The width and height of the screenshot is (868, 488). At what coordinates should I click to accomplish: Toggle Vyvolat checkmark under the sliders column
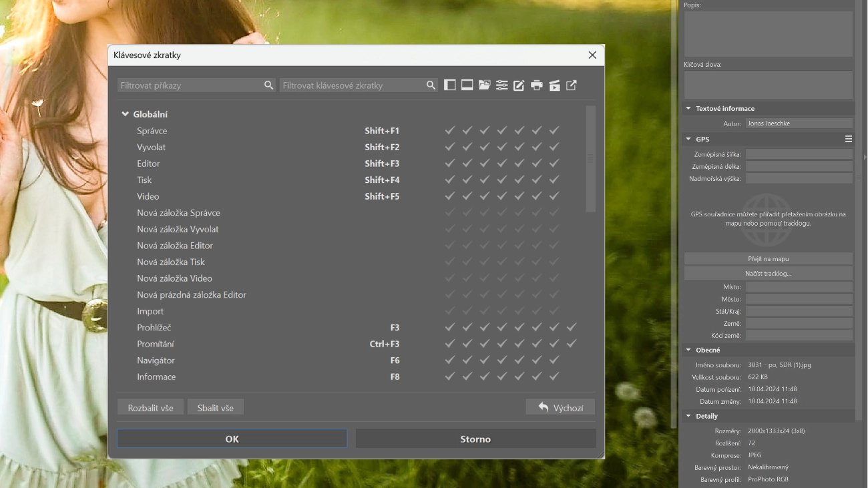pos(502,147)
